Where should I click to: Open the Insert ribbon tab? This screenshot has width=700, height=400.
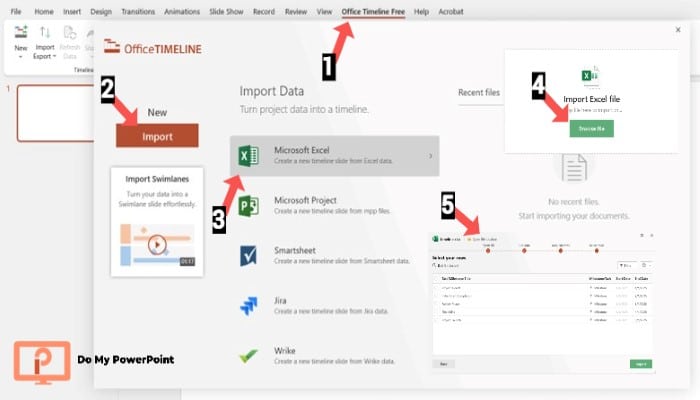coord(72,12)
